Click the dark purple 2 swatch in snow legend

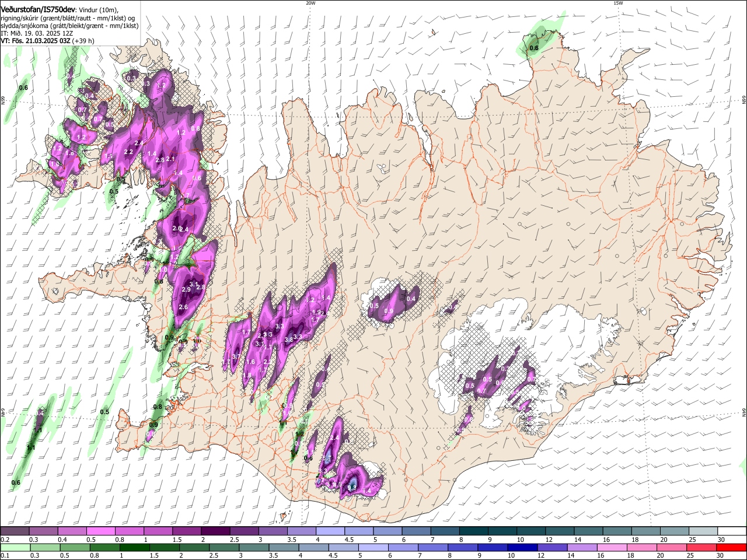click(215, 531)
